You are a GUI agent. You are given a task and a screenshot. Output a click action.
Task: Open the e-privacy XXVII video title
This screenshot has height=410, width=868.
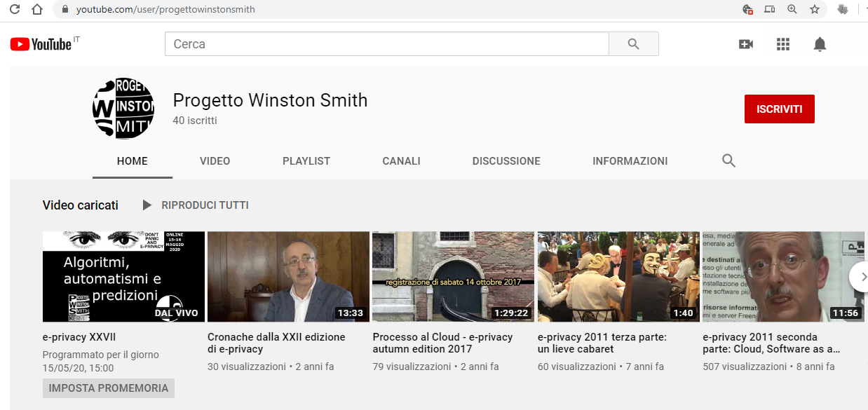coord(79,337)
